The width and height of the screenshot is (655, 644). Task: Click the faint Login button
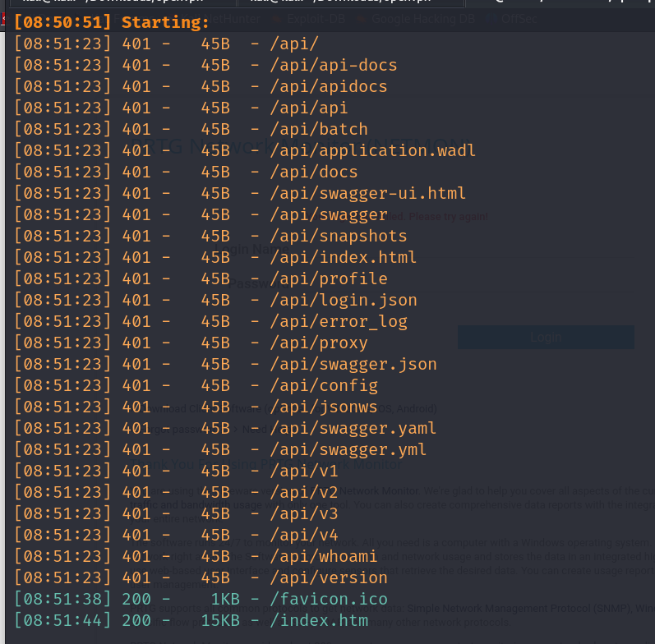[546, 337]
